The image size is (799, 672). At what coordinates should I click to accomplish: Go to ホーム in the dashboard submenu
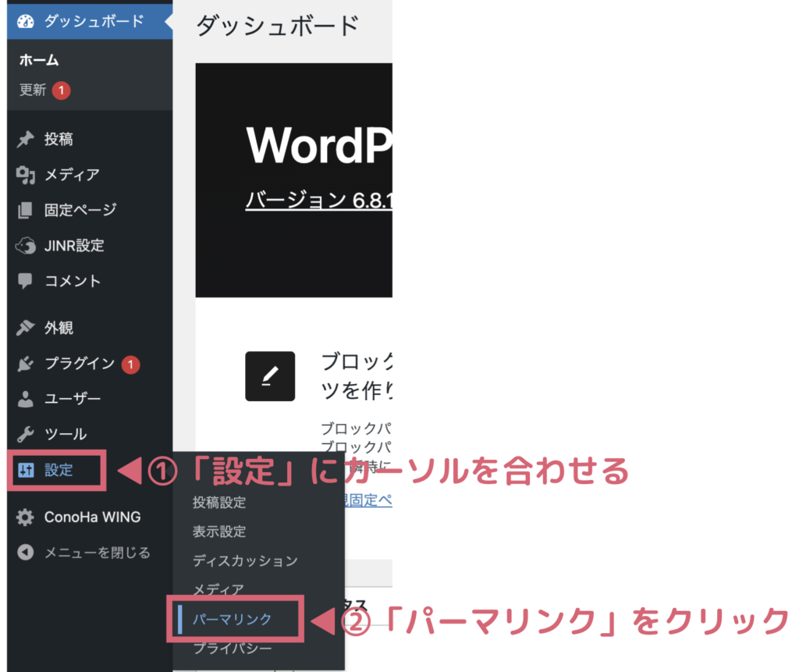(39, 60)
